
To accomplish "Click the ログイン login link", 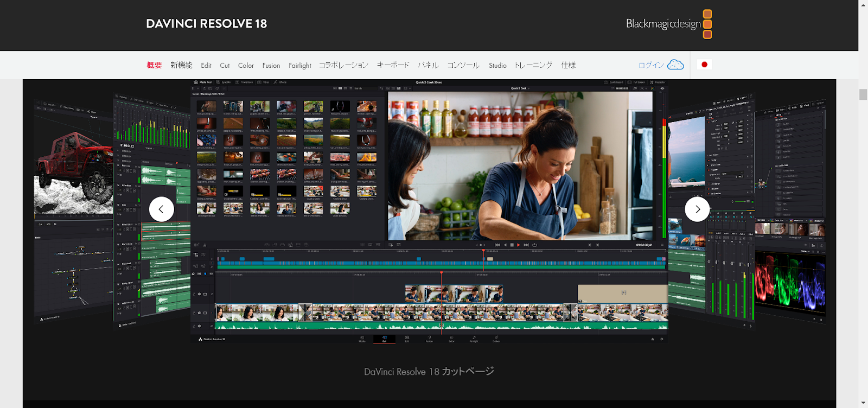I will [651, 65].
